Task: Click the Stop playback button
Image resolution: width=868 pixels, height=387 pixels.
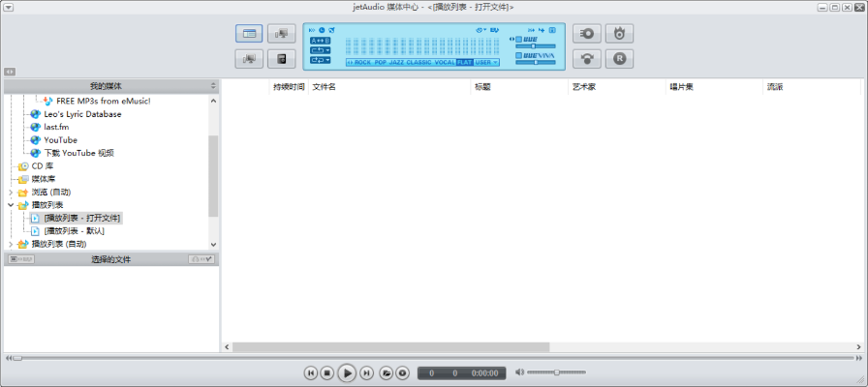Action: click(x=327, y=372)
